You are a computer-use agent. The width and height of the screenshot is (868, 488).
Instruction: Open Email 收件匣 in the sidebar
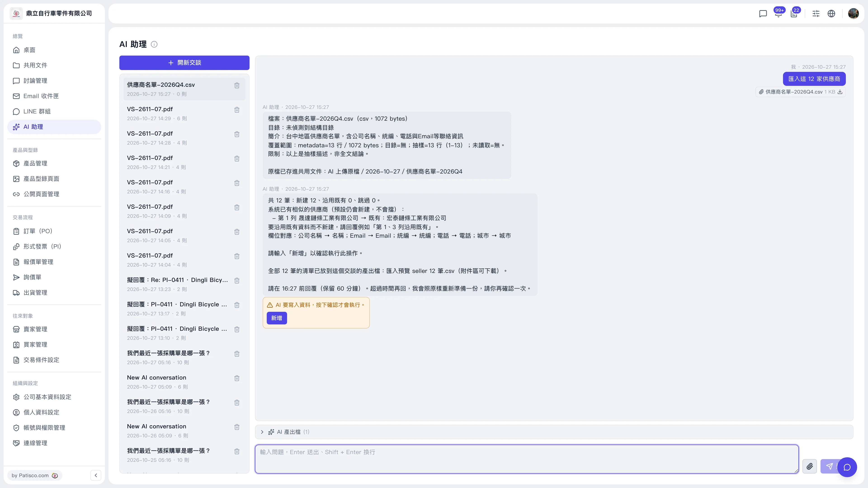tap(54, 96)
